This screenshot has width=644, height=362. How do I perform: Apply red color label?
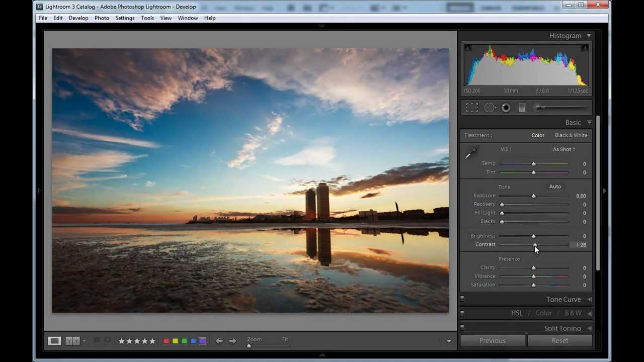166,341
